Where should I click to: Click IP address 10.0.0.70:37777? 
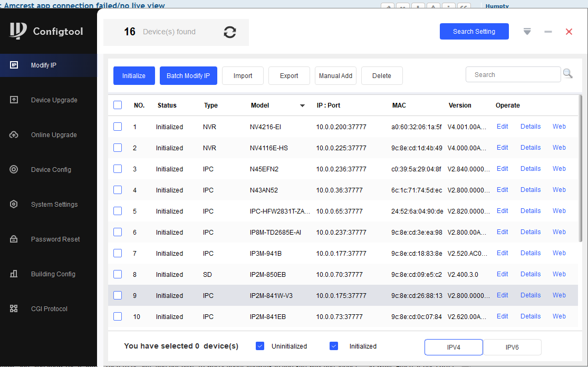pos(339,274)
